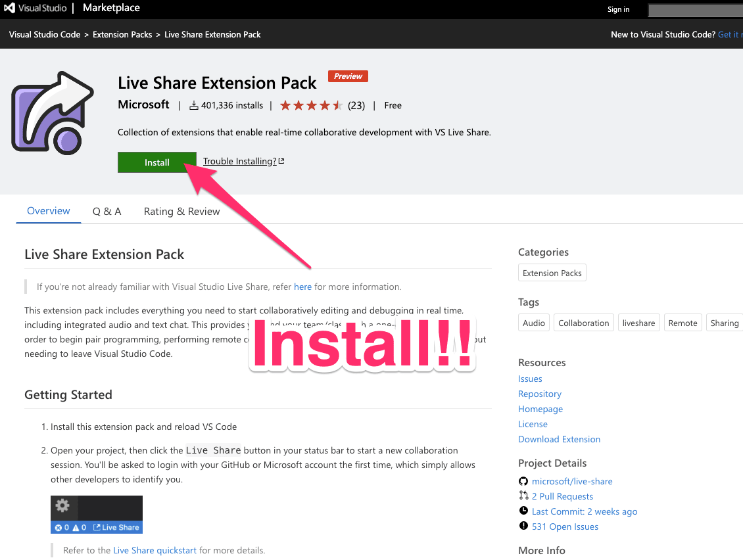Select the liveshare tag
Image resolution: width=743 pixels, height=560 pixels.
click(638, 323)
